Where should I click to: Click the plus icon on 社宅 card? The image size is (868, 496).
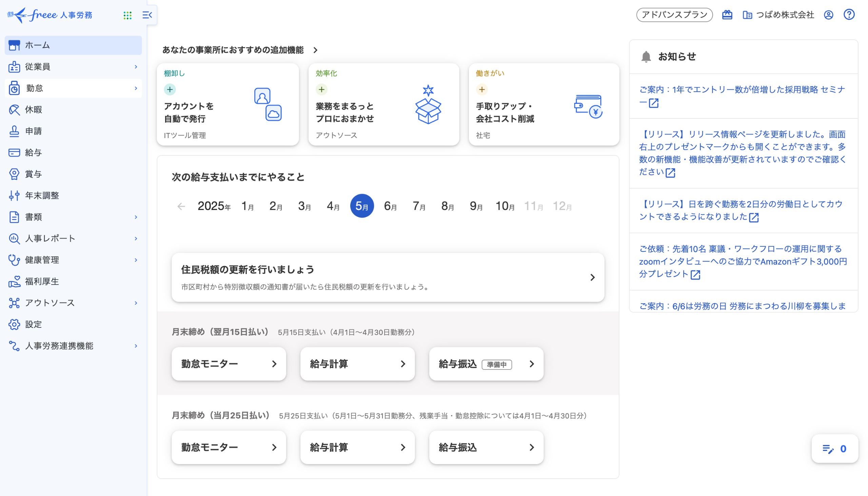click(482, 90)
